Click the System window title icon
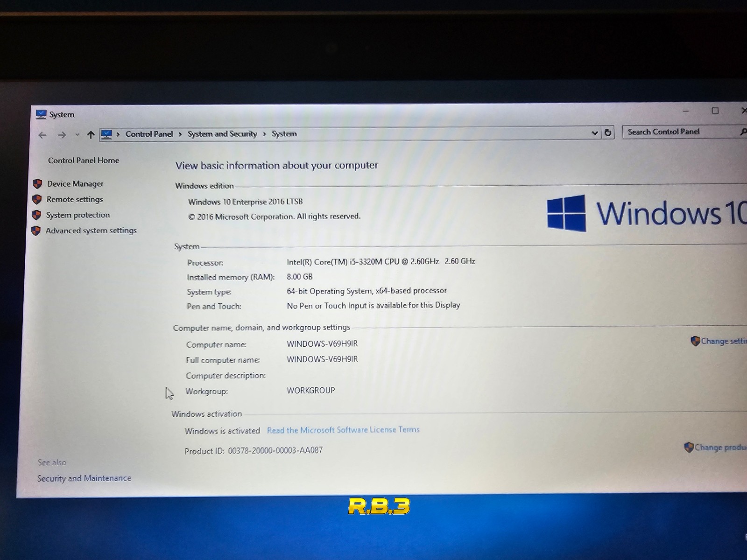The image size is (747, 560). (41, 114)
